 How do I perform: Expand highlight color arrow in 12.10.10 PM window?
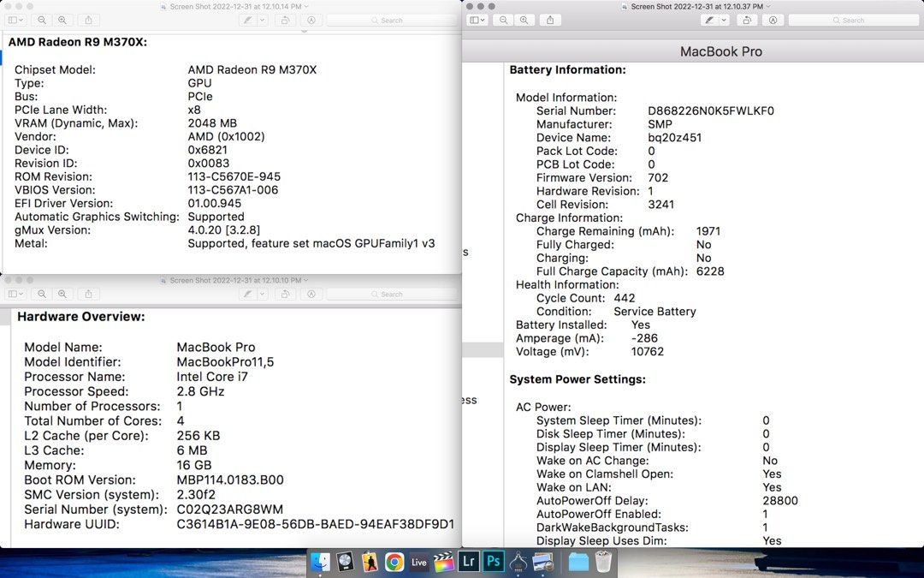click(x=263, y=294)
